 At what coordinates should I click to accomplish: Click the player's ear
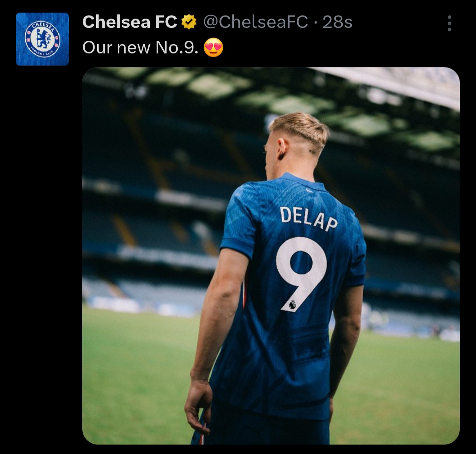282,149
